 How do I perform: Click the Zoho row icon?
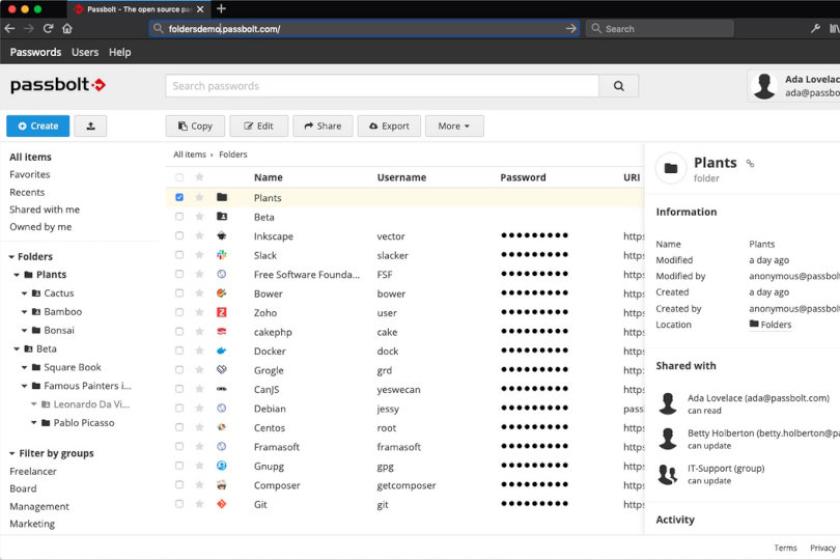click(222, 312)
